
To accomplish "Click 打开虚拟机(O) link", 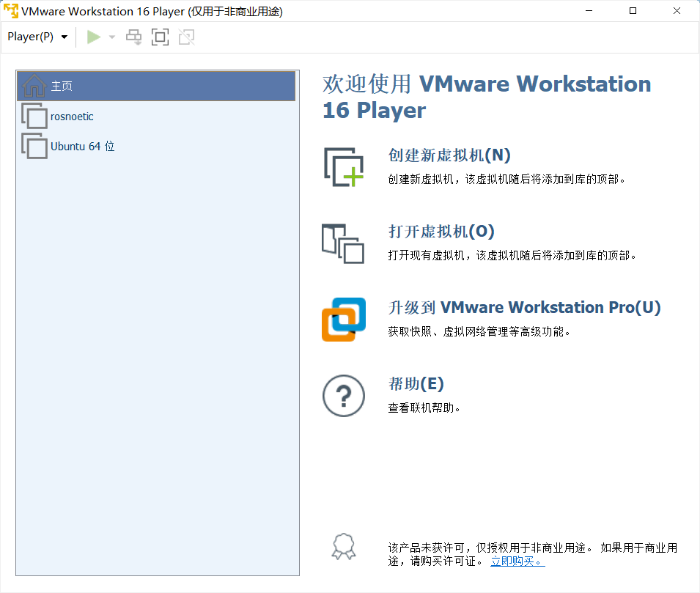I will point(441,232).
